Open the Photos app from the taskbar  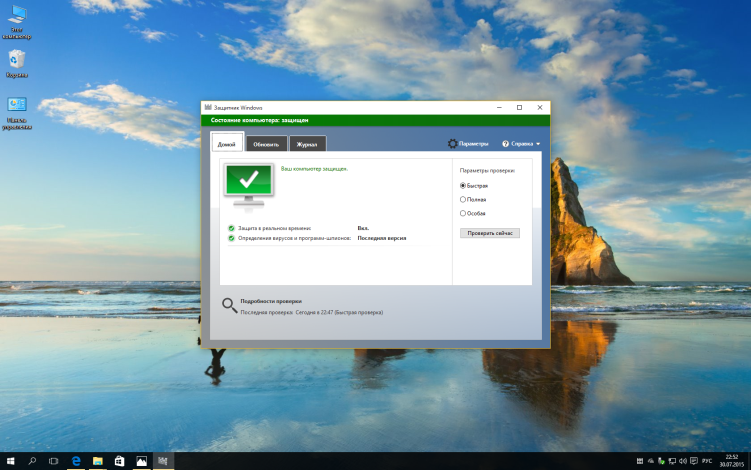[141, 461]
